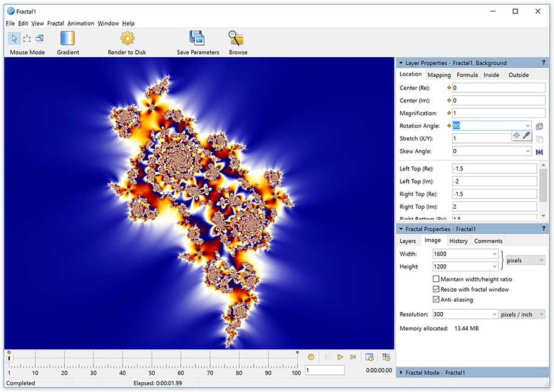The width and height of the screenshot is (554, 392).
Task: Click the paste location icon beside Stretch
Action: pyautogui.click(x=539, y=139)
